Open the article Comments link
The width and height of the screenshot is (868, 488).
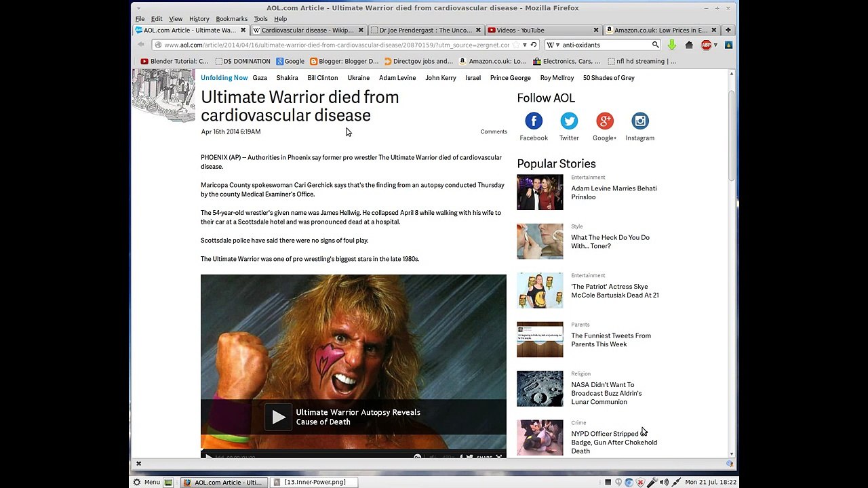494,131
